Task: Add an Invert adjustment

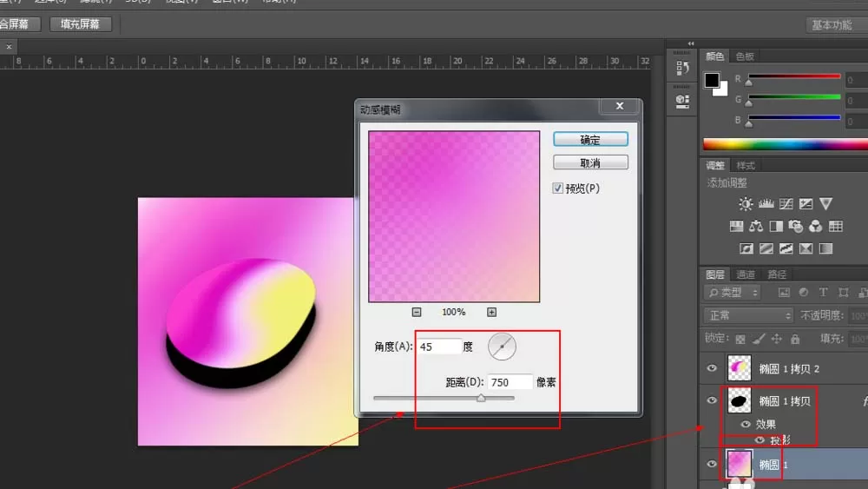Action: tap(746, 248)
